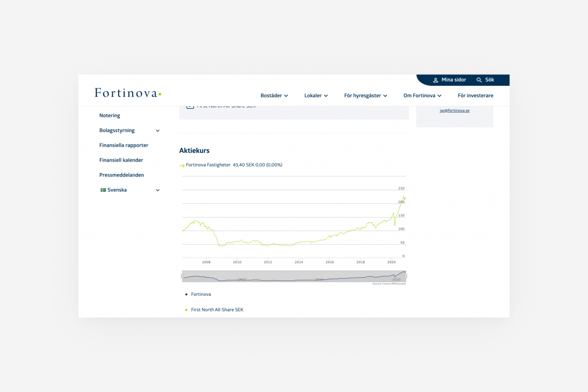Click the Aktiekurs heading

(x=194, y=151)
